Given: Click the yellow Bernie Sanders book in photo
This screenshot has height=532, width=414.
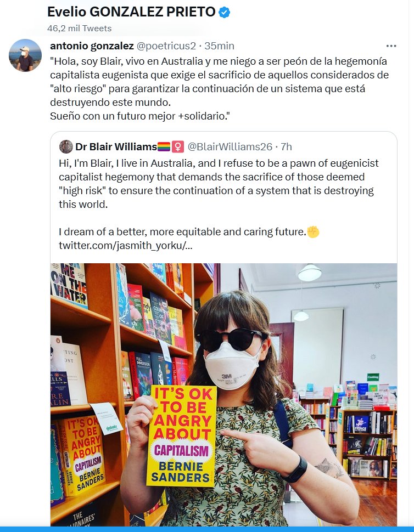Looking at the screenshot, I should click(x=181, y=436).
